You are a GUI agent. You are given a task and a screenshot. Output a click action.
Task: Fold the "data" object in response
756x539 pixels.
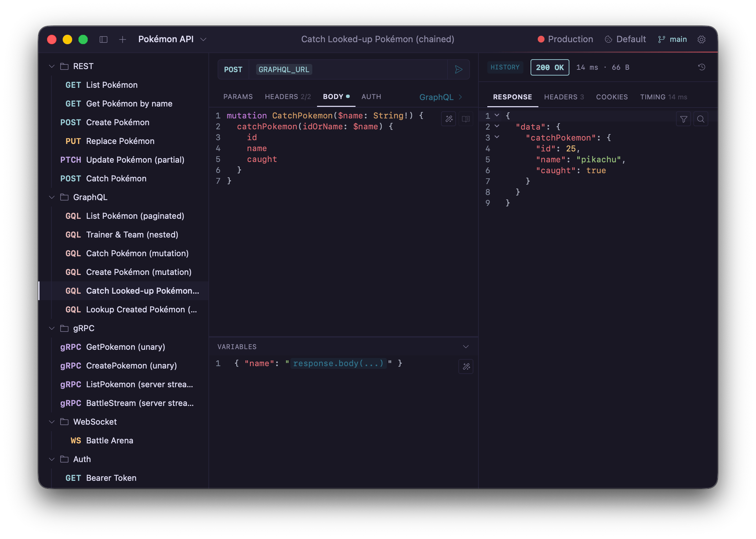pyautogui.click(x=497, y=126)
